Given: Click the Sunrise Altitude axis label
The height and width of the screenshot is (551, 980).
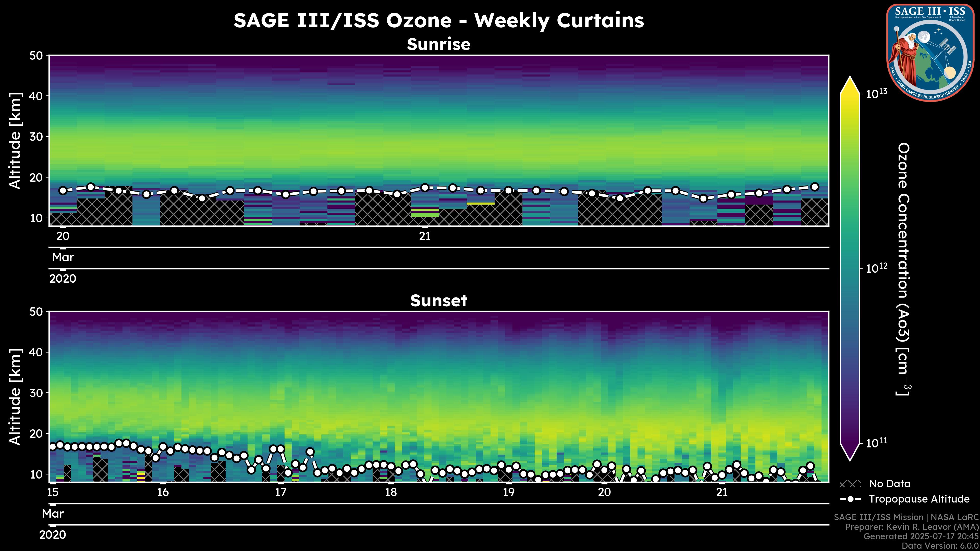Looking at the screenshot, I should (x=15, y=141).
